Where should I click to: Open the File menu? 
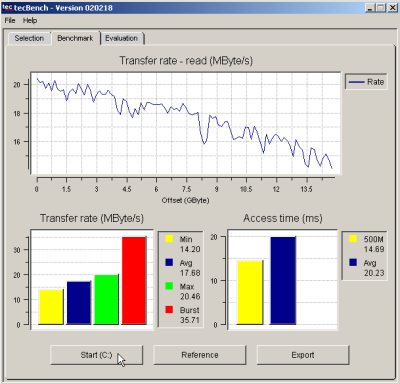click(x=10, y=21)
